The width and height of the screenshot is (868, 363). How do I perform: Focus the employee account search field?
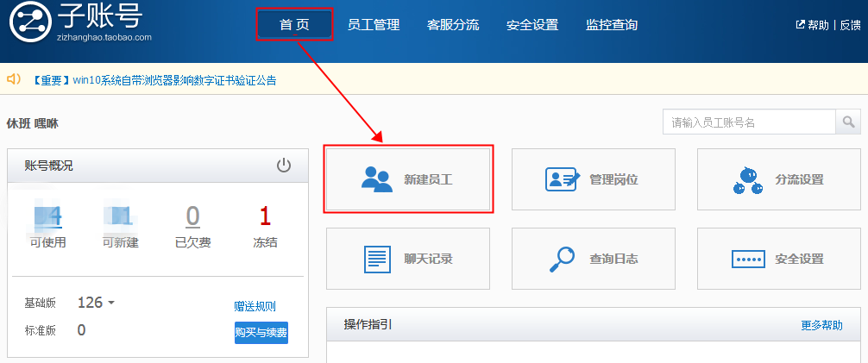click(x=749, y=122)
